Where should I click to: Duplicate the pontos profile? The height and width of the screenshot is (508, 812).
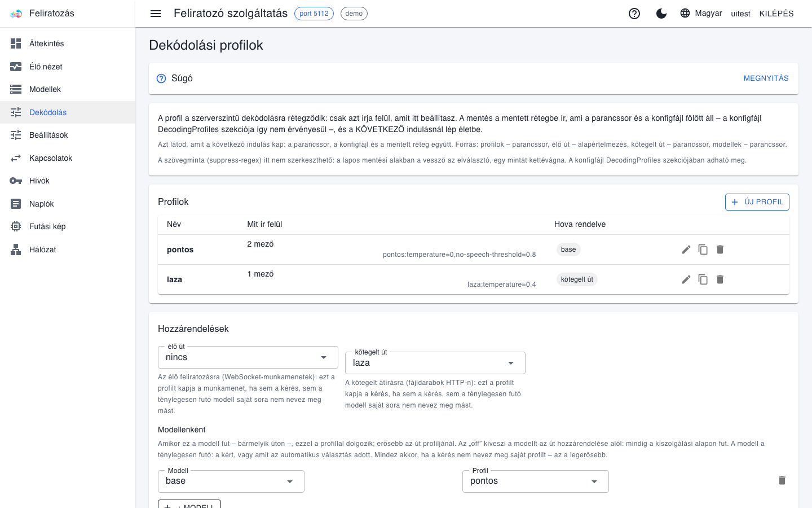pos(703,249)
